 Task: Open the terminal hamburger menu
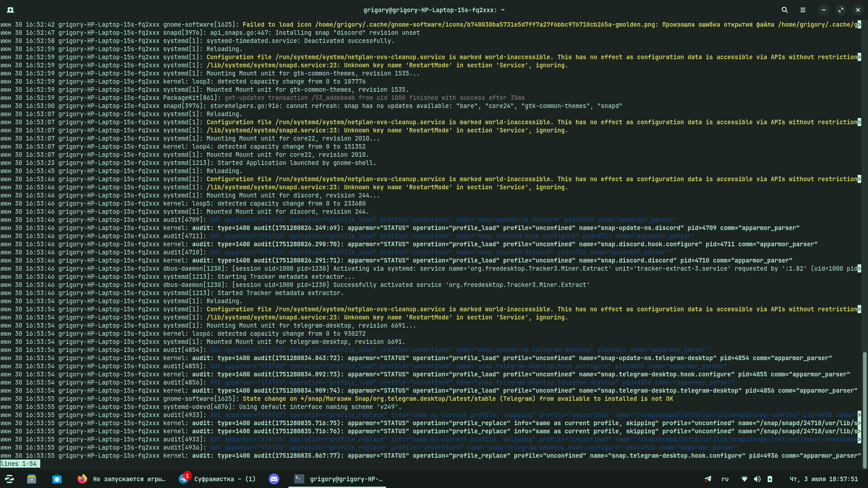point(803,10)
